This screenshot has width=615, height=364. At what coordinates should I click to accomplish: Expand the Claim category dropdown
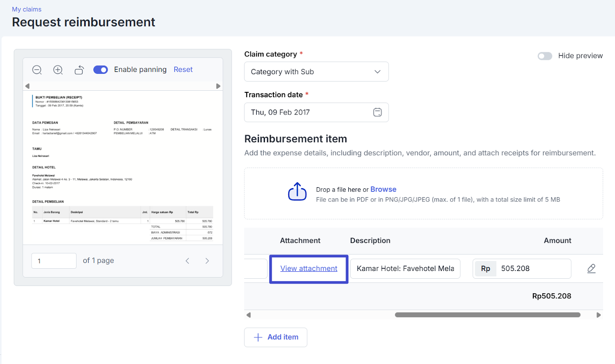coord(316,72)
